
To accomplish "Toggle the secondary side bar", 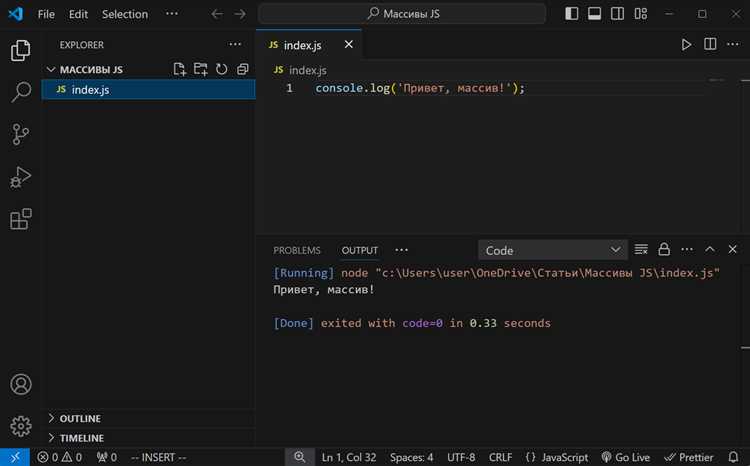I will 618,14.
